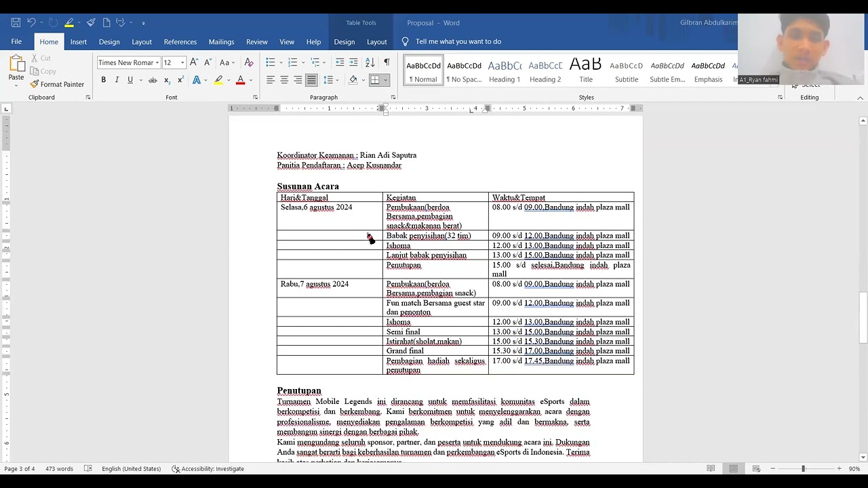
Task: Toggle Show/Hide paragraph marks
Action: click(387, 62)
